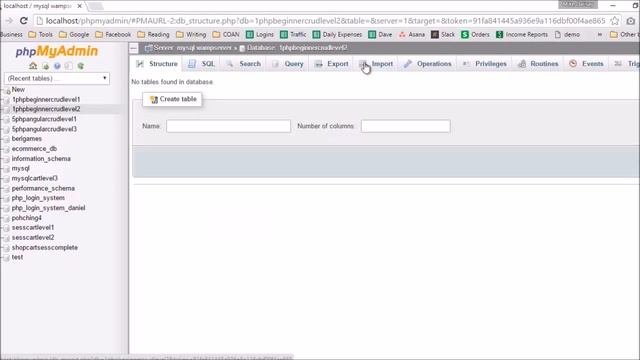This screenshot has height=360, width=640.
Task: Expand the pohching4 tree node
Action: coord(6,219)
